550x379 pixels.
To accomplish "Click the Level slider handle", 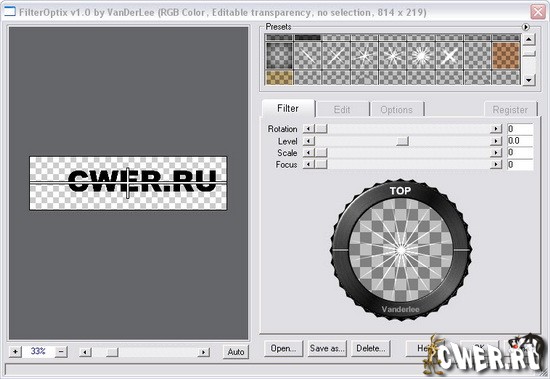I will pyautogui.click(x=402, y=141).
